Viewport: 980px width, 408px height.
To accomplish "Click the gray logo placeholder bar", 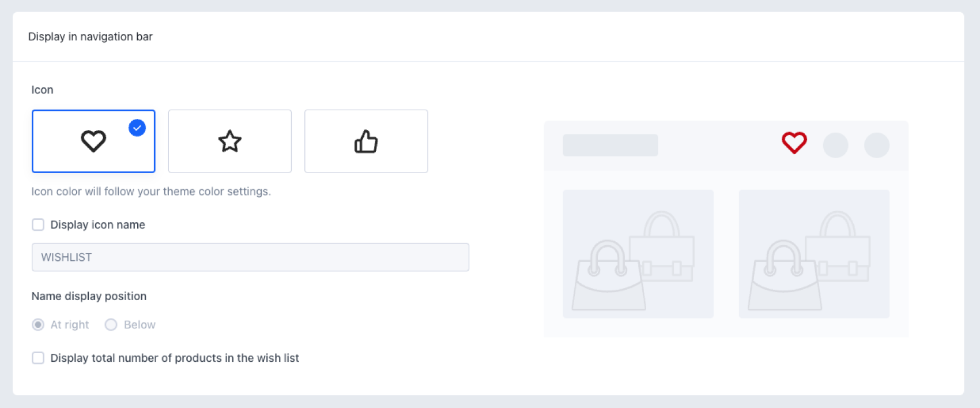I will tap(610, 145).
